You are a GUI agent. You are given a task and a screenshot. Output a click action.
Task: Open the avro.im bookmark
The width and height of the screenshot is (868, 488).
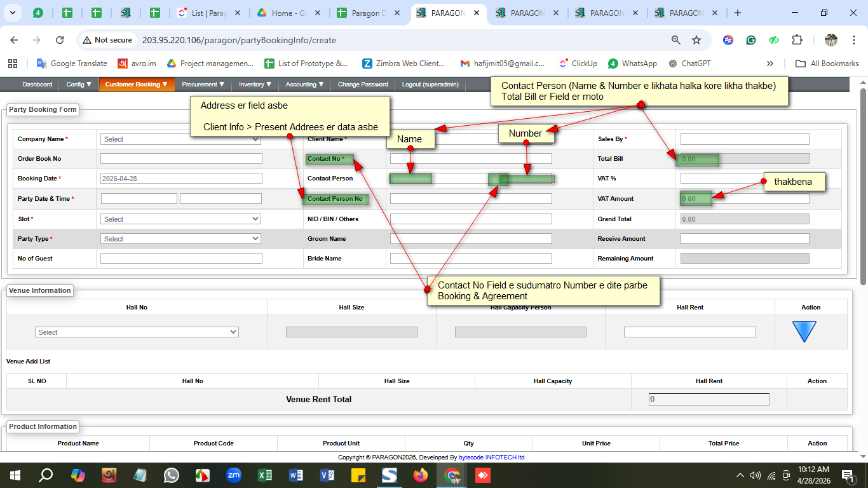coord(137,64)
